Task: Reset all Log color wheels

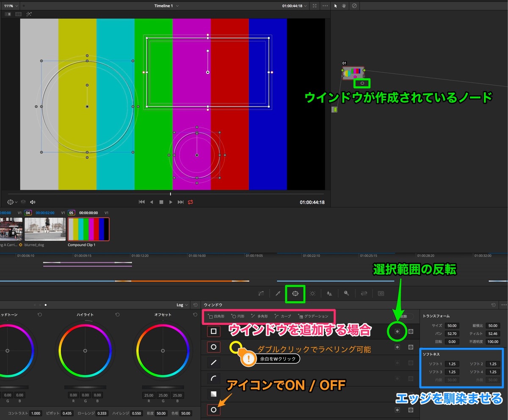Action: [x=195, y=305]
